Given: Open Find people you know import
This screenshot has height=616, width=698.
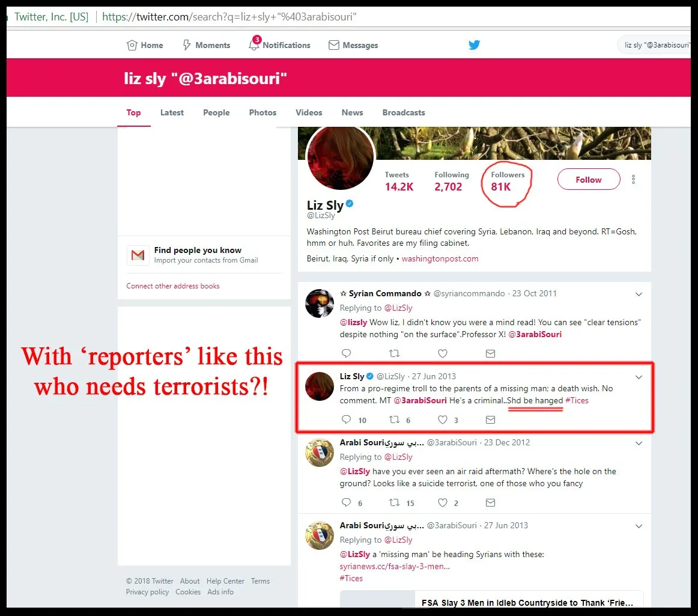Looking at the screenshot, I should tap(198, 250).
